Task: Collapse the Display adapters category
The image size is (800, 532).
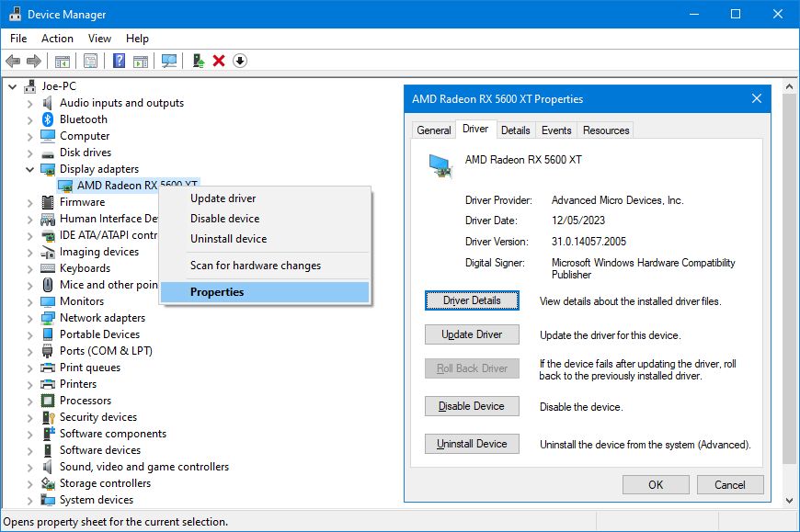Action: (x=29, y=169)
